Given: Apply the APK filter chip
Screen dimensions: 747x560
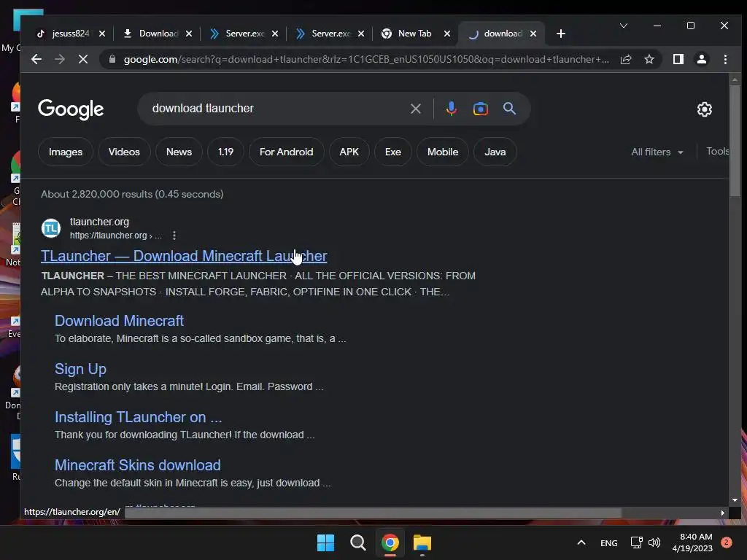Looking at the screenshot, I should [x=349, y=152].
